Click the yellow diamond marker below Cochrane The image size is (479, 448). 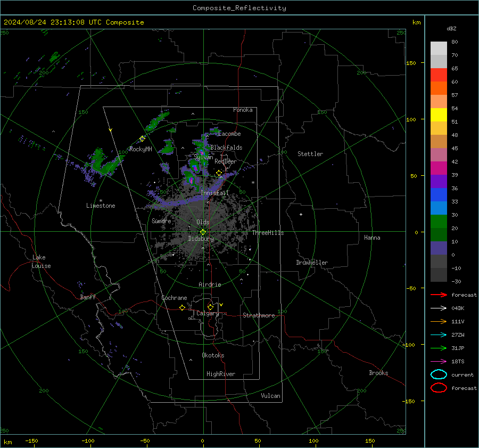[183, 307]
